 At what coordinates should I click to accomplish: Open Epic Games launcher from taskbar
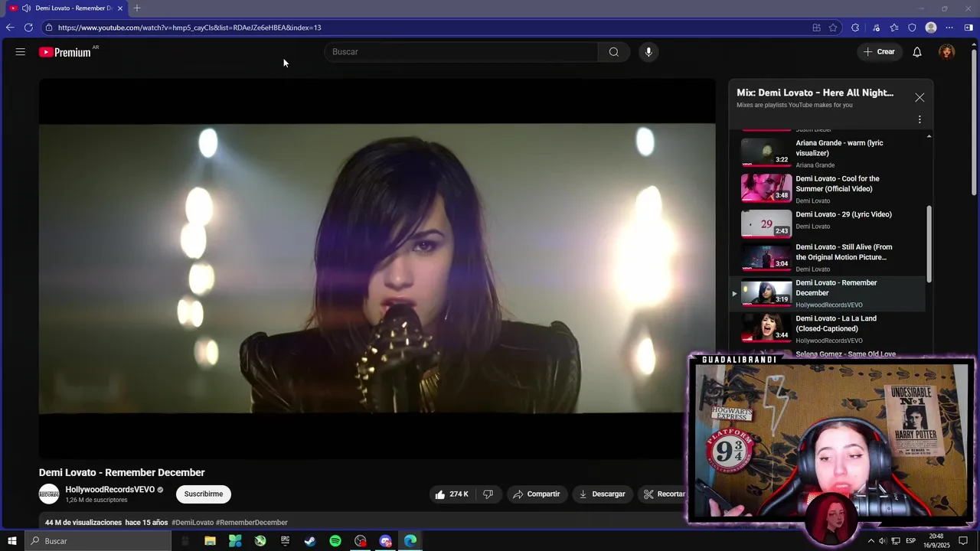pos(285,541)
